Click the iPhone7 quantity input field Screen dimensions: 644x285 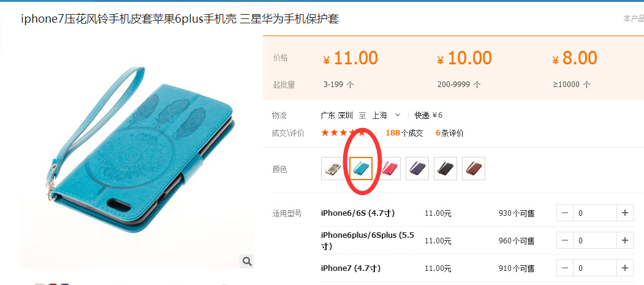click(595, 268)
